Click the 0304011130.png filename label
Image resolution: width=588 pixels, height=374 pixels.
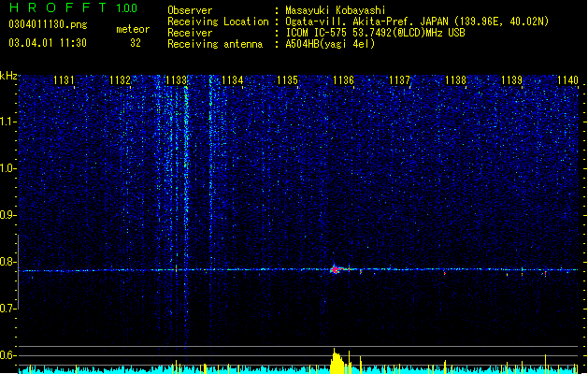48,24
